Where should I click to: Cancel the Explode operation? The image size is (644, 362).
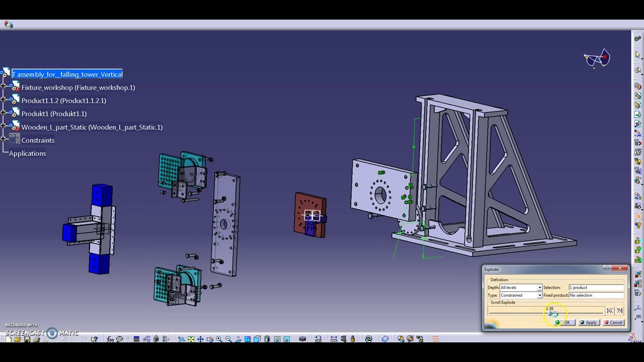point(613,322)
